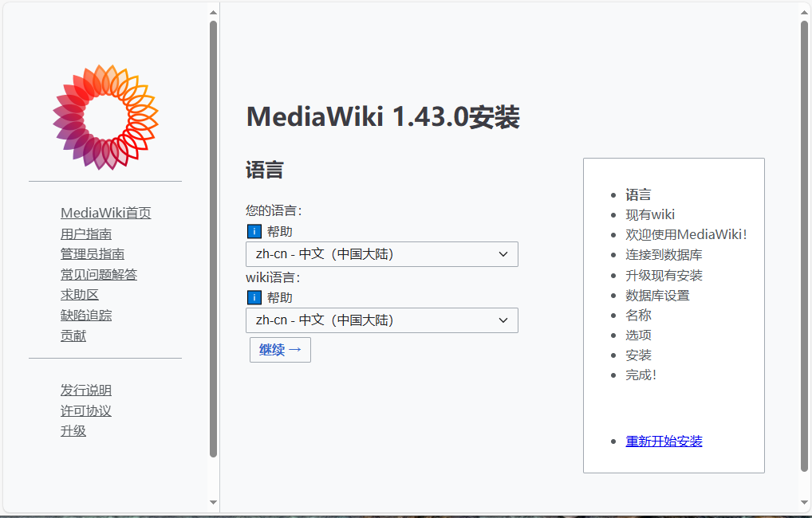Click the 数据库设置 step
The image size is (812, 518).
point(658,296)
